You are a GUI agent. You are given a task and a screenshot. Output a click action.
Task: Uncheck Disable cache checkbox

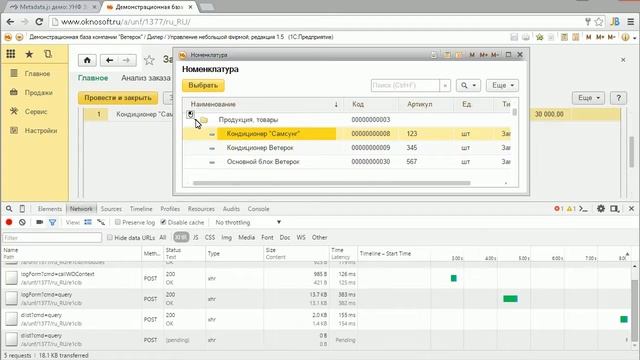pyautogui.click(x=163, y=222)
